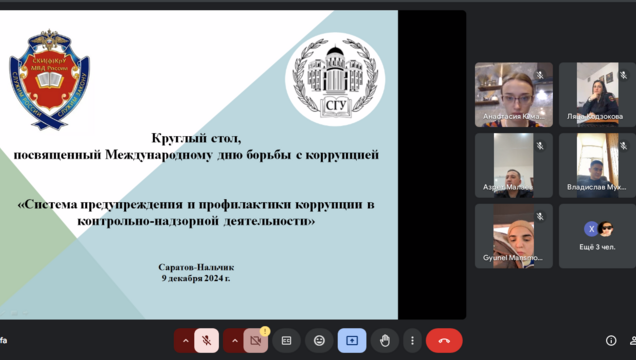Open the emoji reactions button

coord(319,341)
